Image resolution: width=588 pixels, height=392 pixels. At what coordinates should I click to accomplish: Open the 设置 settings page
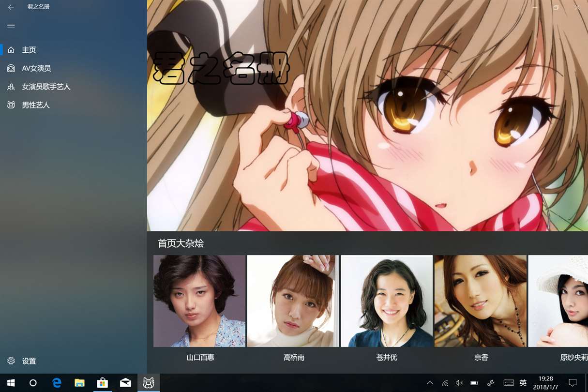point(74,361)
